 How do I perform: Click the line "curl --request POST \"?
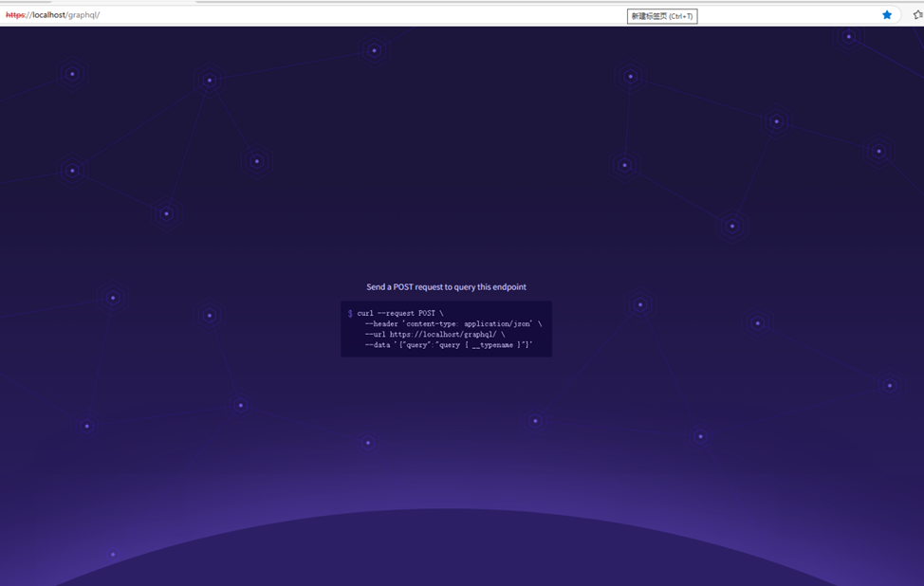(x=400, y=313)
